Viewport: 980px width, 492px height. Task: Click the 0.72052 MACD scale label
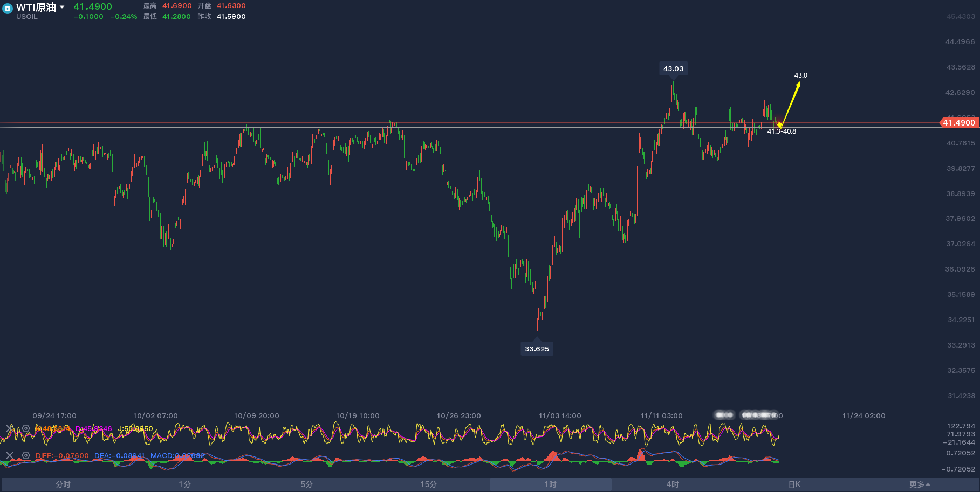[961, 453]
